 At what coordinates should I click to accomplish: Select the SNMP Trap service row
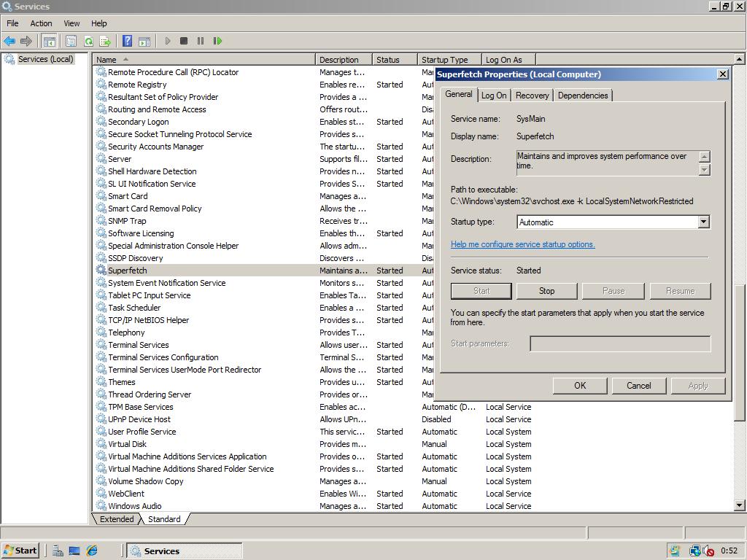[263, 221]
